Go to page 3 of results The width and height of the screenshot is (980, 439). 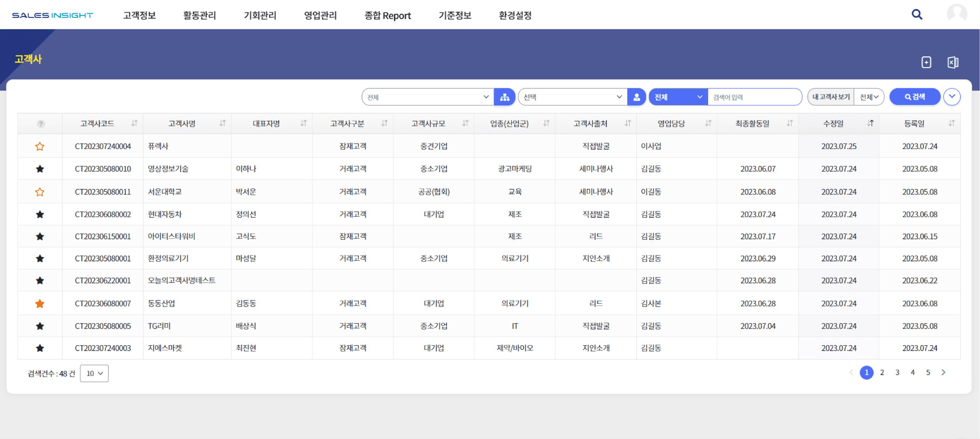click(897, 373)
